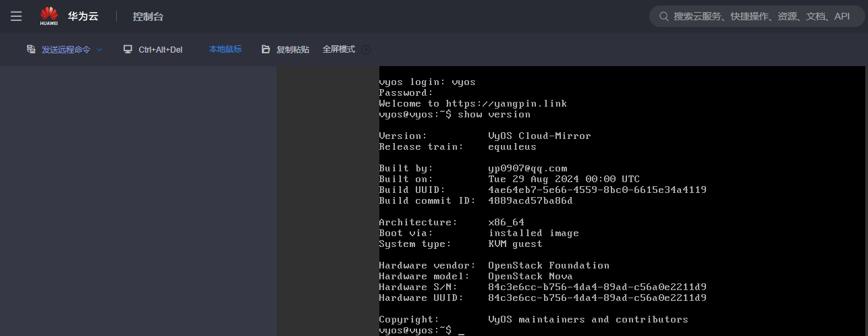
Task: Click the 'installed image' boot value
Action: pyautogui.click(x=534, y=233)
